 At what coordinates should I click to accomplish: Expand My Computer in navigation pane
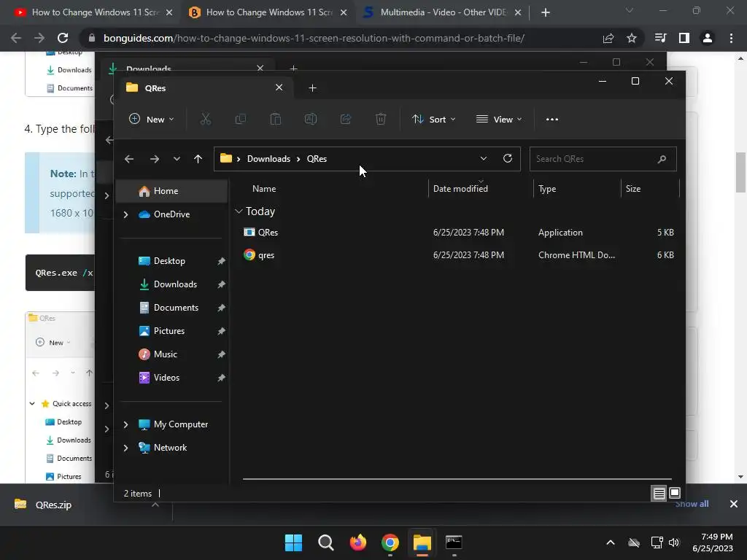coord(125,424)
